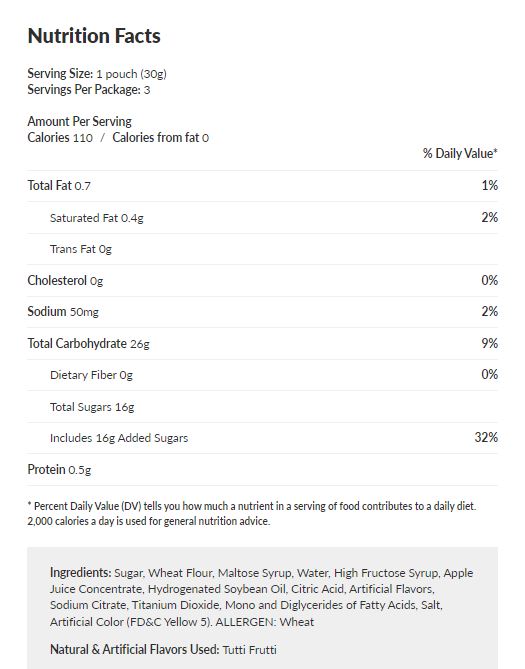Click the Nutrition Facts heading
Image resolution: width=525 pixels, height=669 pixels.
(x=94, y=36)
